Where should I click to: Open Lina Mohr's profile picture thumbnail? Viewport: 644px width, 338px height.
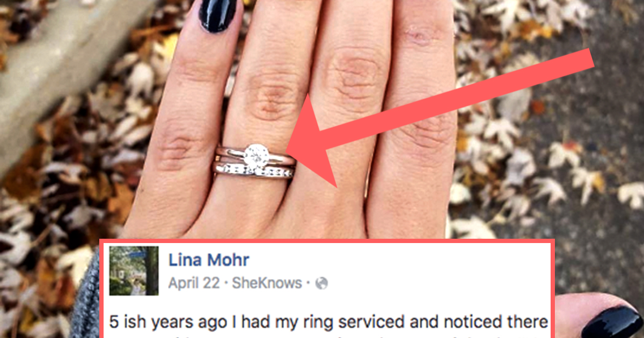coord(134,271)
